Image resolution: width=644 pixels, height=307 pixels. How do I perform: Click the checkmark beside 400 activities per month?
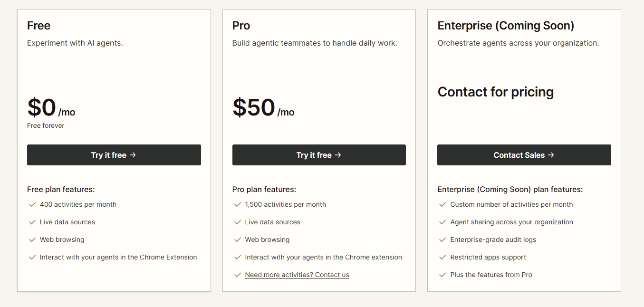(x=32, y=204)
